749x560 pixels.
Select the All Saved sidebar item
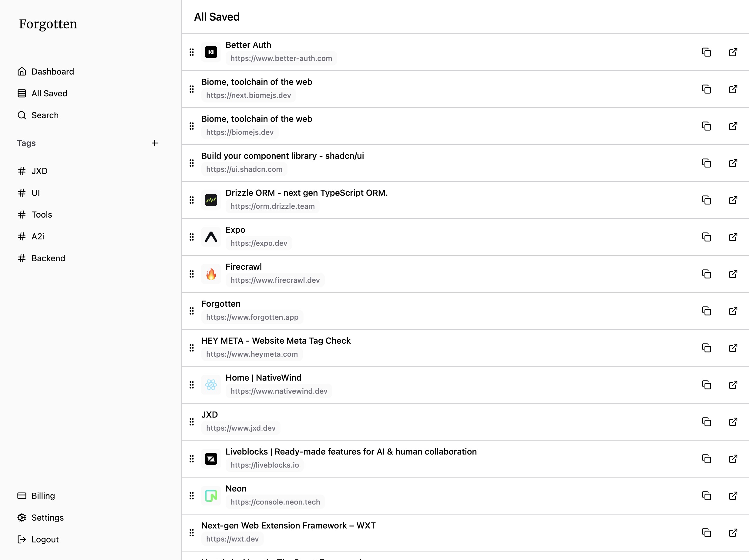tap(42, 93)
